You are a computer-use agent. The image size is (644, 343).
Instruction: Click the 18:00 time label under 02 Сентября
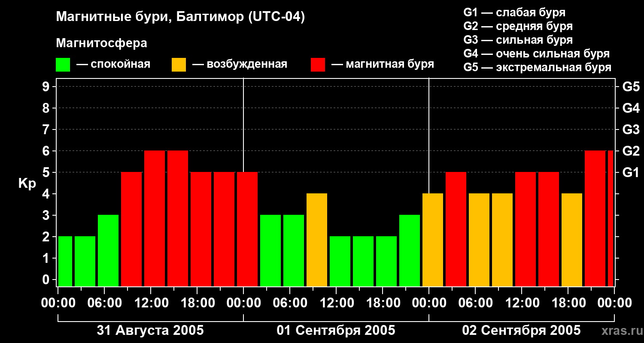coord(568,303)
